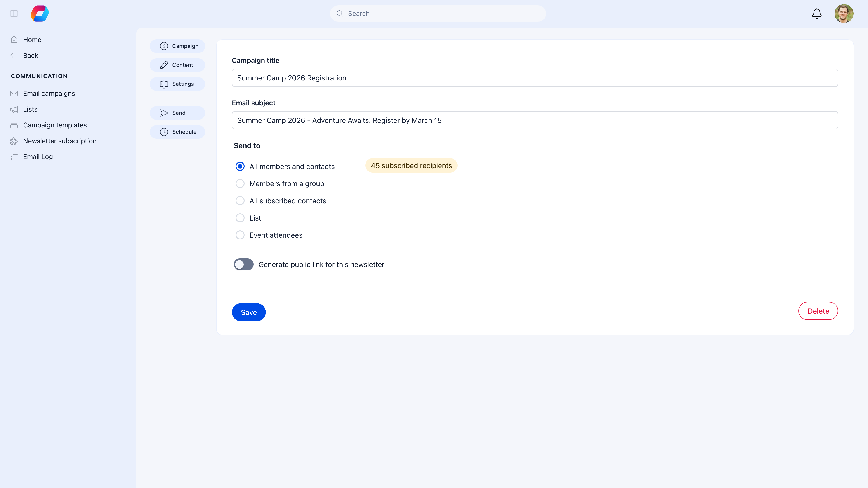Open the Email Log list icon
Viewport: 868px width, 488px height.
click(x=14, y=157)
